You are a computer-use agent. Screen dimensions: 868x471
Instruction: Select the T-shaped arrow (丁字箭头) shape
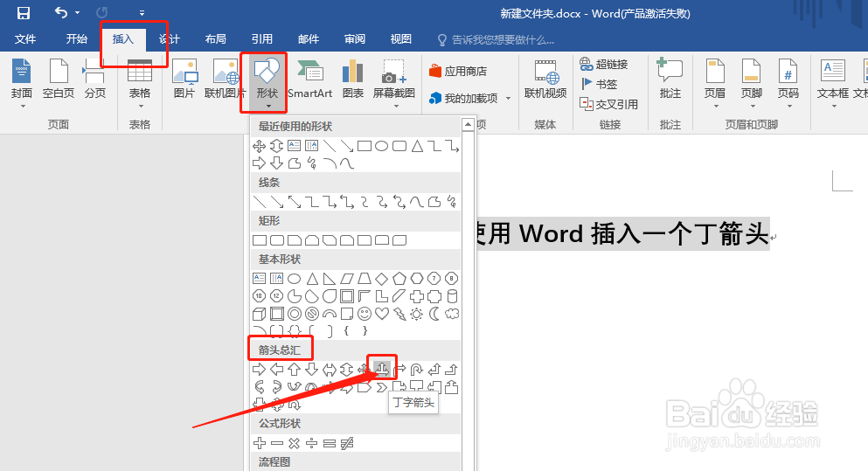click(381, 369)
